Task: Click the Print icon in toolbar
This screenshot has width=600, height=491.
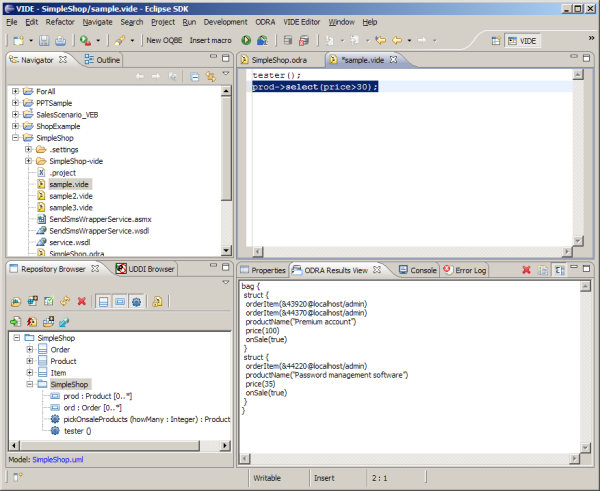Action: click(x=60, y=40)
